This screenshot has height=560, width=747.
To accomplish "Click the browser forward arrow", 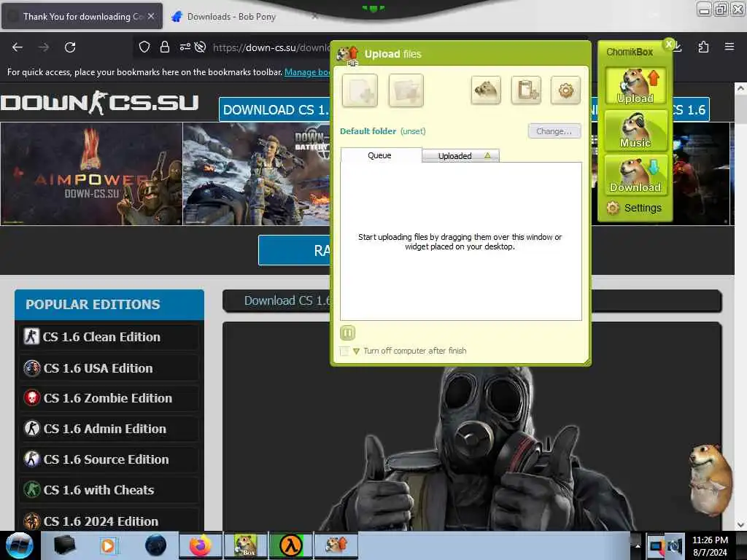I will click(44, 47).
